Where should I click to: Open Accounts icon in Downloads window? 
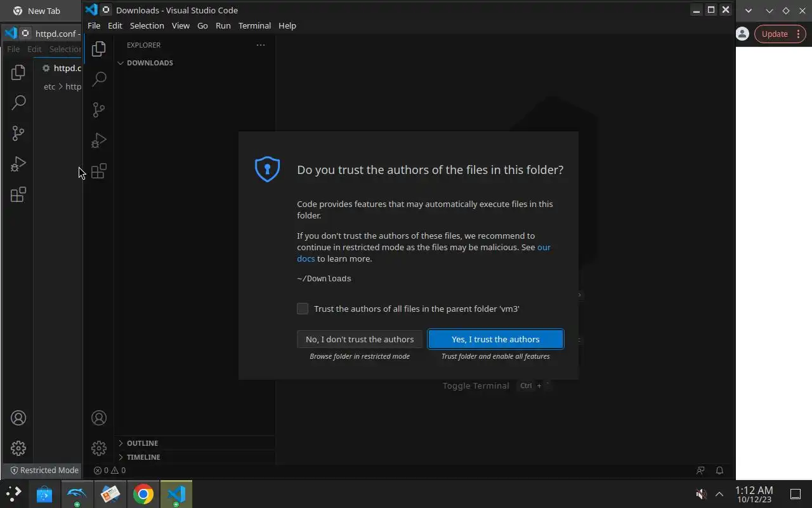click(x=98, y=418)
